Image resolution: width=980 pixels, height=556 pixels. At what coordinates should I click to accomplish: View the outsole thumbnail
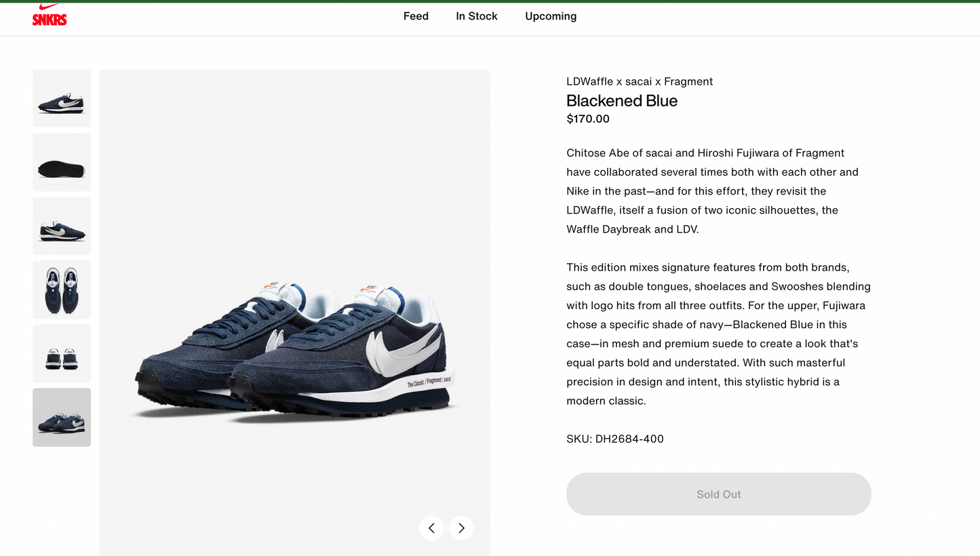(61, 161)
